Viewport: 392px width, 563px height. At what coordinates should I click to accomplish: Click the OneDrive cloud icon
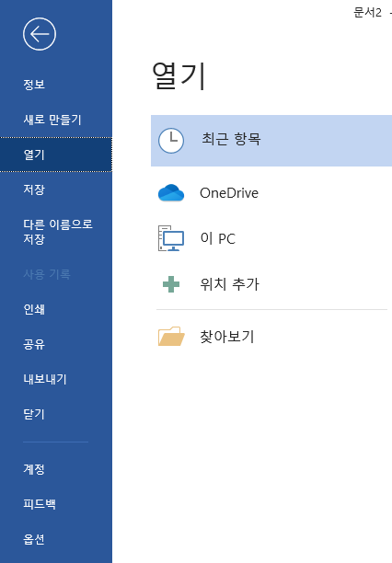click(x=171, y=193)
